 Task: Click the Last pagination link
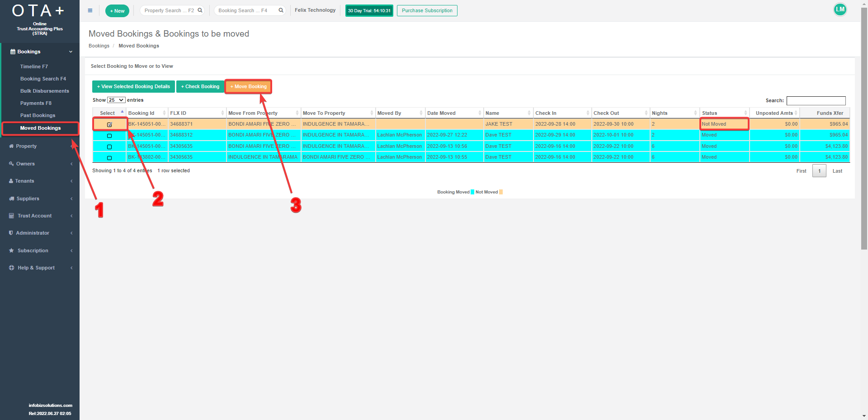[x=837, y=171]
